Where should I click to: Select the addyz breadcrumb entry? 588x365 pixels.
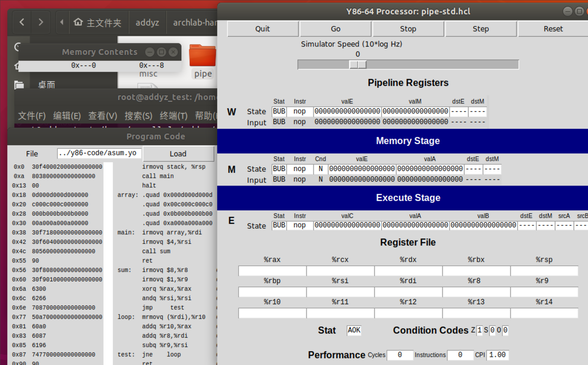coord(147,22)
